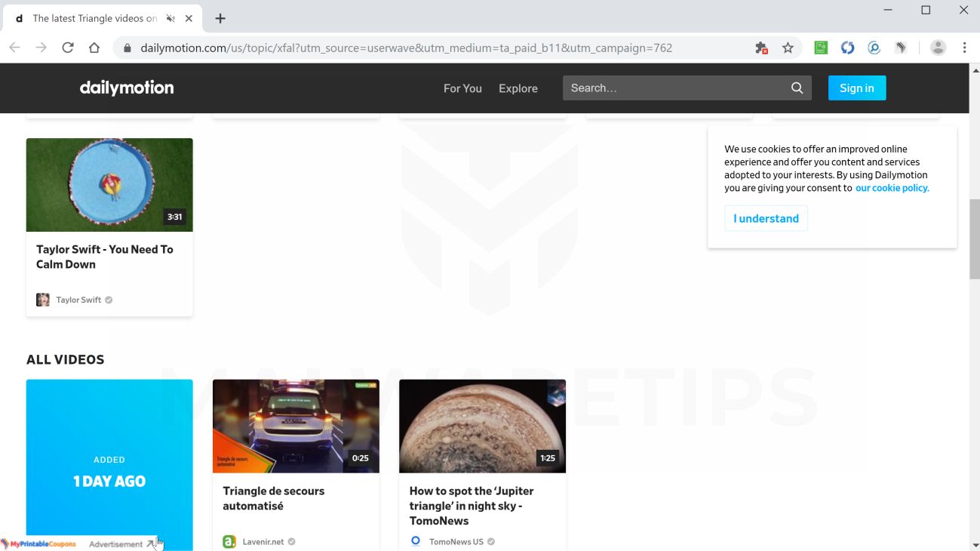The width and height of the screenshot is (980, 551).
Task: Click the Advertisement label
Action: [x=115, y=543]
